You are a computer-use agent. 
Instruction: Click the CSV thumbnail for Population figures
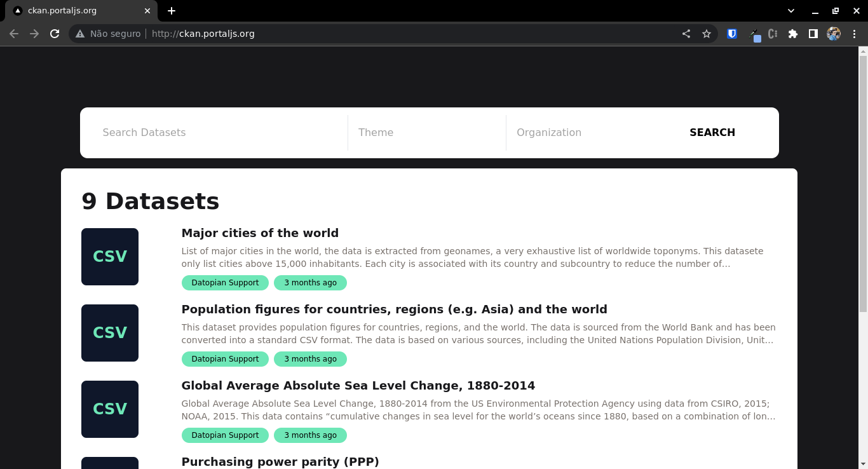tap(110, 333)
